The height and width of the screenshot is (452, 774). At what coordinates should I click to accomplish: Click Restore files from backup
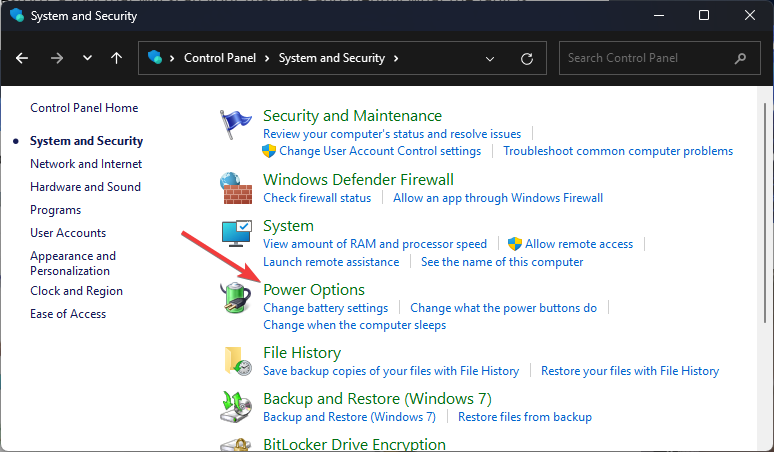click(x=525, y=417)
